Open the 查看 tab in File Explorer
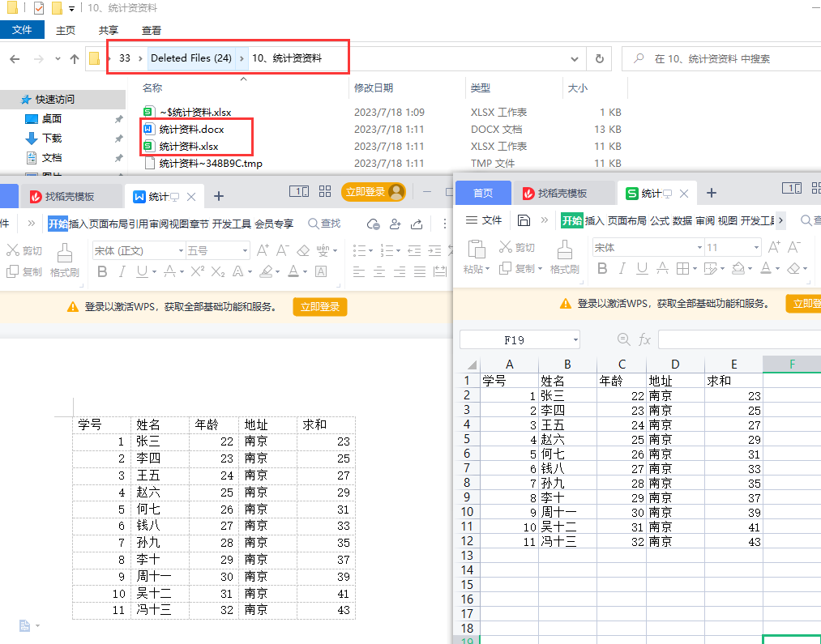The width and height of the screenshot is (821, 644). coord(152,30)
